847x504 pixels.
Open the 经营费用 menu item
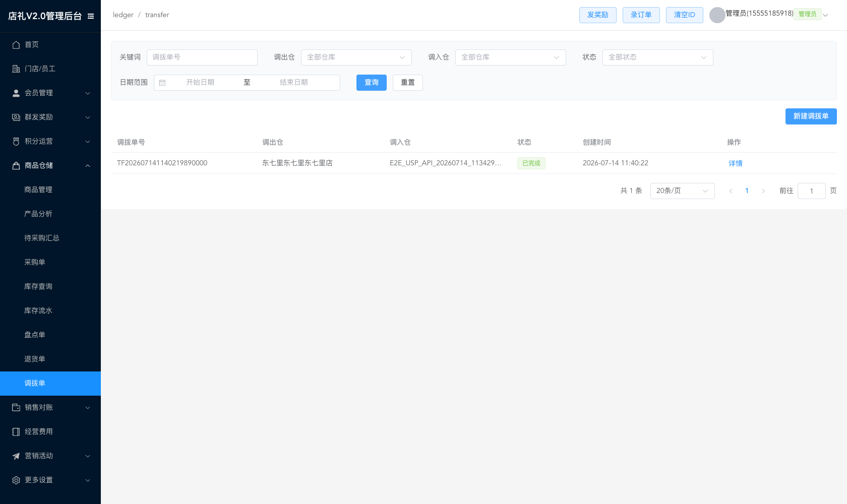(x=50, y=431)
